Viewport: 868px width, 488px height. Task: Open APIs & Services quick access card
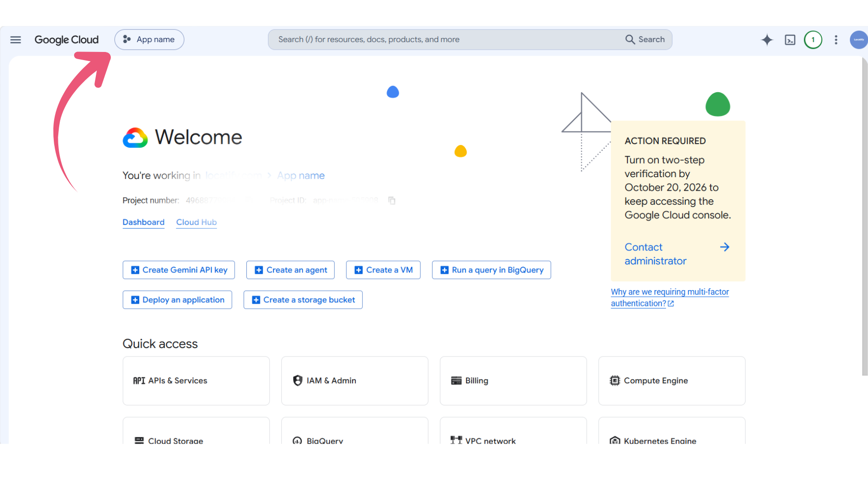tap(196, 380)
